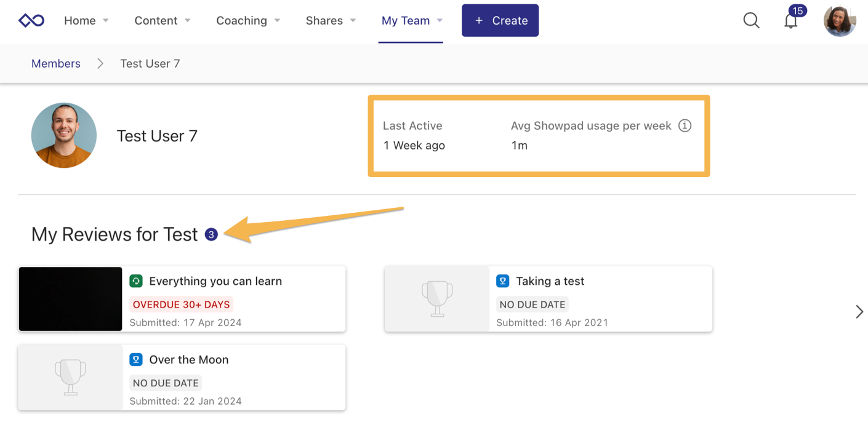This screenshot has height=425, width=868.
Task: Click the green course icon on Everything you can learn
Action: (x=136, y=281)
